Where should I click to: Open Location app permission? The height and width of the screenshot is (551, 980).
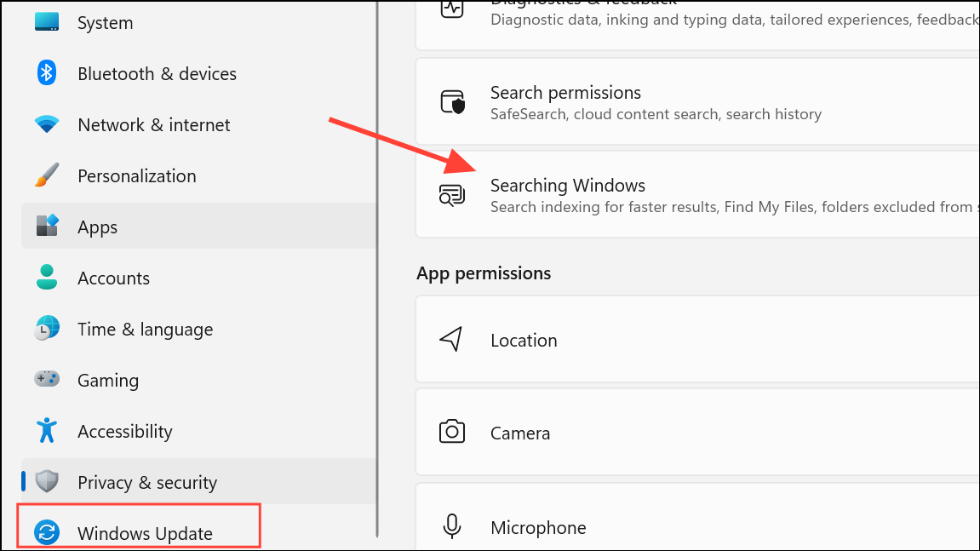pos(697,339)
